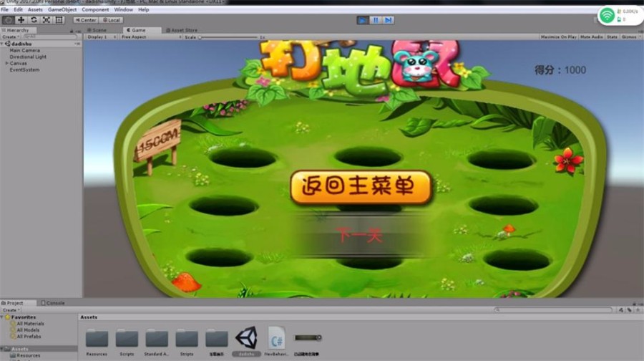Collapse the Favorites group
This screenshot has width=644, height=361.
[x=2, y=317]
